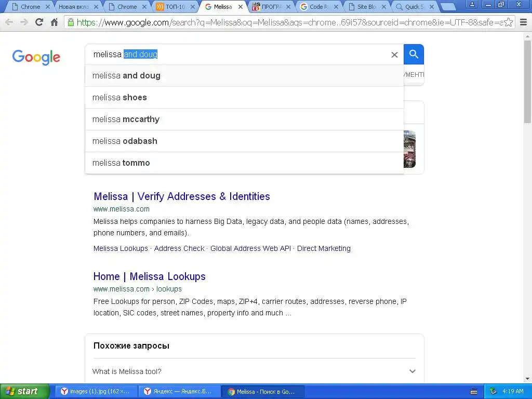Open the Home | Melissa Lookups result
Image resolution: width=532 pixels, height=399 pixels.
(x=150, y=276)
